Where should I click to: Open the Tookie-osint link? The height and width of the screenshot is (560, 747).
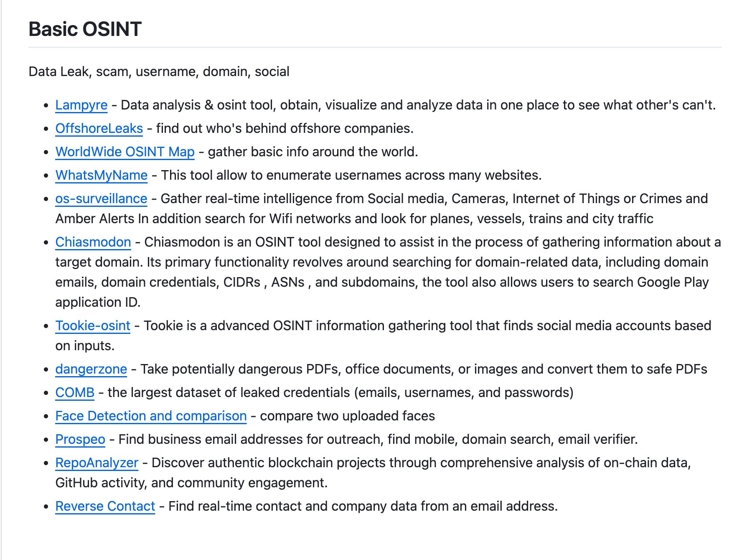93,326
